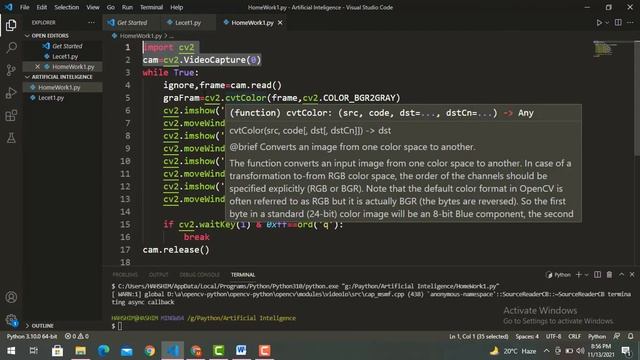
Task: Open the Windows Start menu
Action: click(11, 351)
